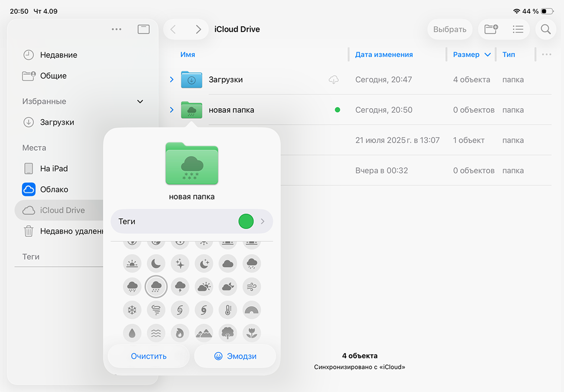Go to Загрузки in the sidebar favorites

[x=57, y=122]
